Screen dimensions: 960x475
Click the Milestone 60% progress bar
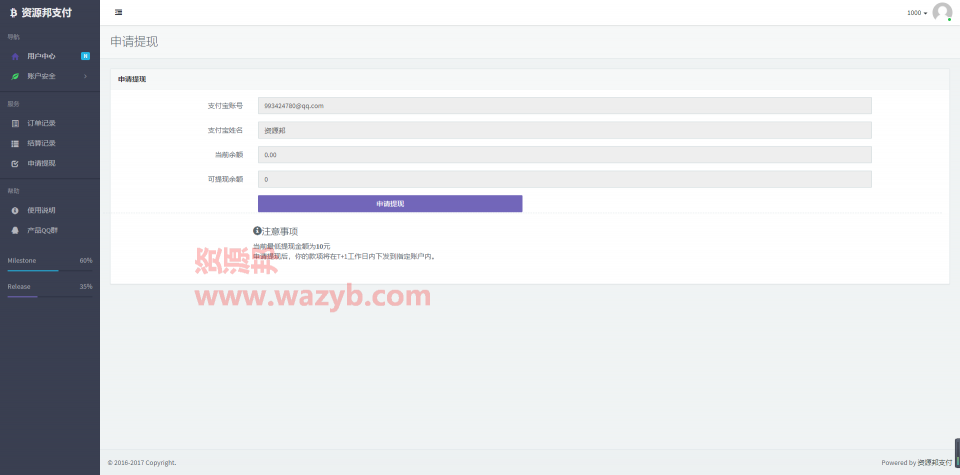(50, 270)
